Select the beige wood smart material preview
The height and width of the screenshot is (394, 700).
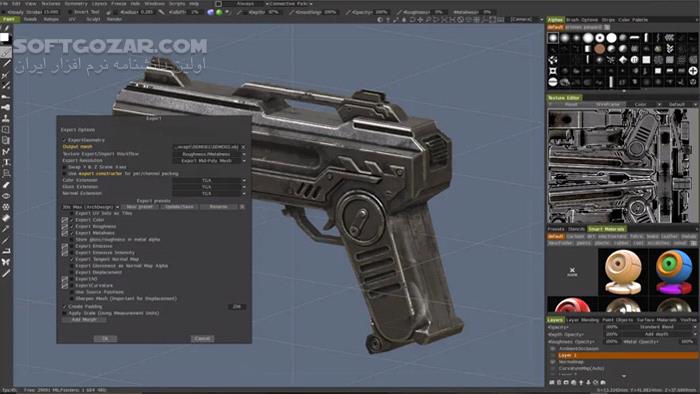click(x=623, y=271)
